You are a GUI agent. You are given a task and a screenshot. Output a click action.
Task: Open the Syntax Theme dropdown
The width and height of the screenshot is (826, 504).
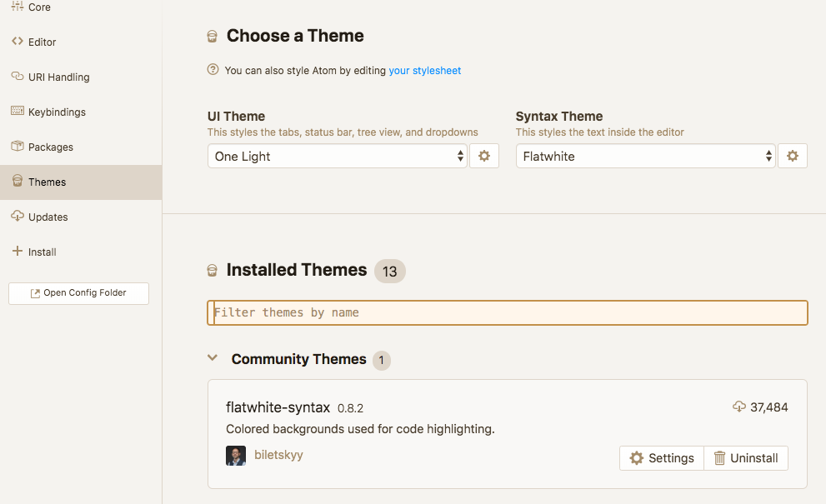(x=645, y=156)
